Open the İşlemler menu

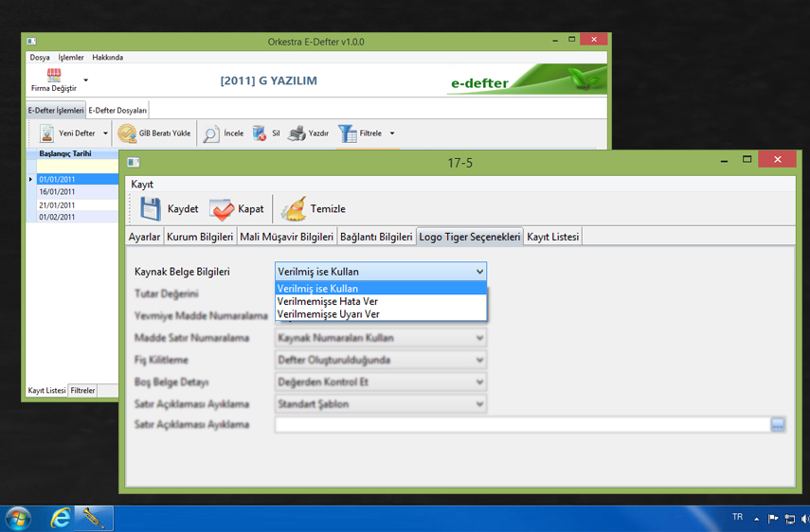[x=71, y=58]
